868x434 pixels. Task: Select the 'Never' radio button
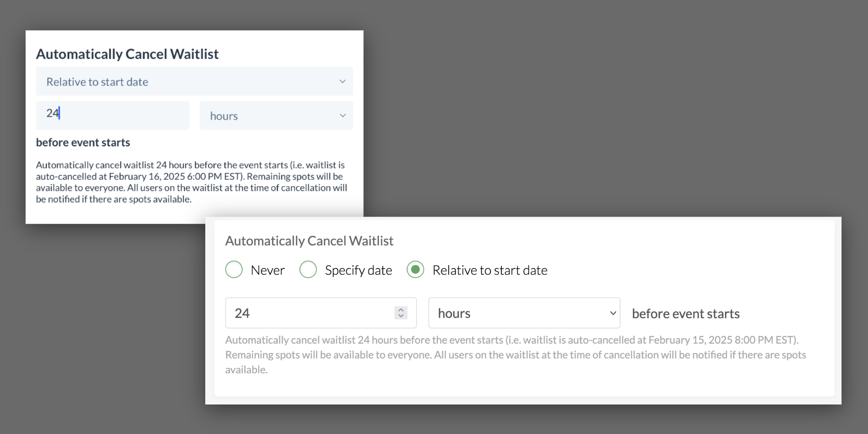click(234, 270)
